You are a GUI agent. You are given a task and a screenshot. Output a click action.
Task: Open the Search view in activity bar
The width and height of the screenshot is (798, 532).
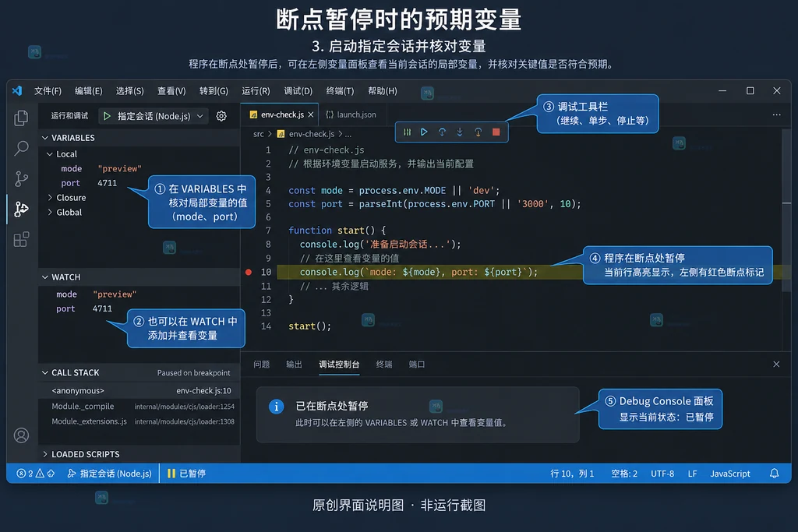click(x=21, y=148)
